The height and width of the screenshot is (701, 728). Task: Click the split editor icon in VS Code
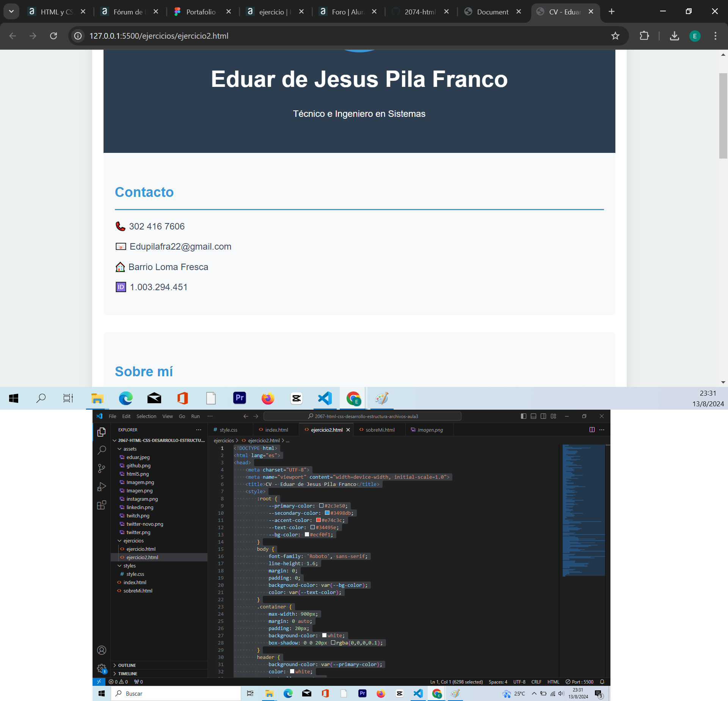point(592,430)
